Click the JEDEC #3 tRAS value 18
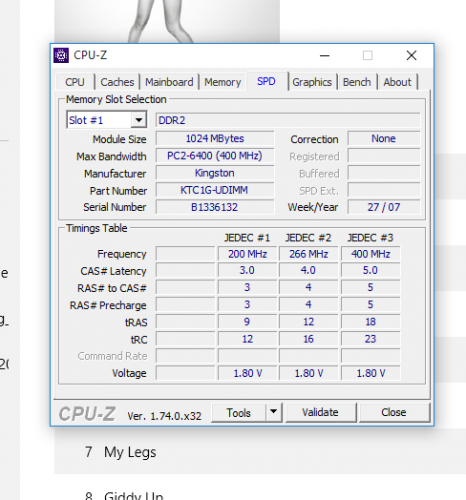The height and width of the screenshot is (500, 466). pyautogui.click(x=371, y=322)
